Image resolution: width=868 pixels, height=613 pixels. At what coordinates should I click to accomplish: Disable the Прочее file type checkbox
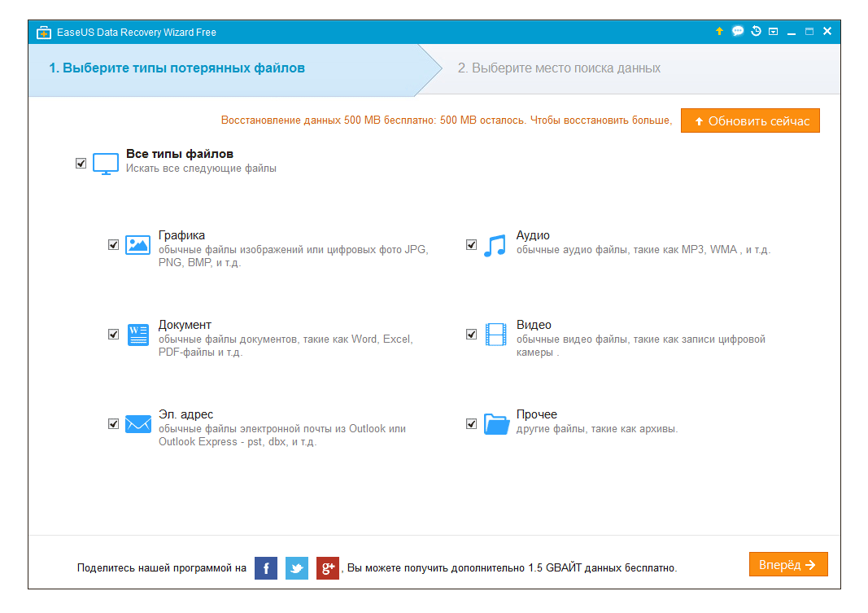click(471, 423)
